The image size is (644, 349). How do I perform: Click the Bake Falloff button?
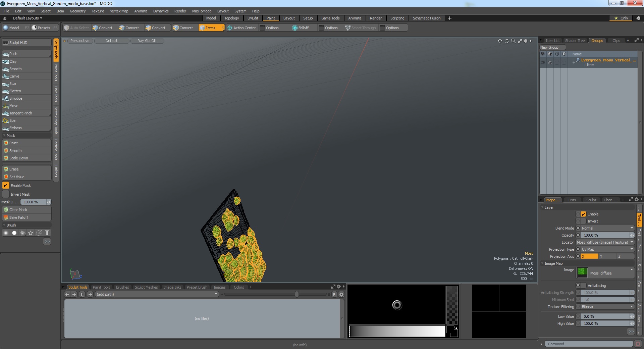coord(26,217)
